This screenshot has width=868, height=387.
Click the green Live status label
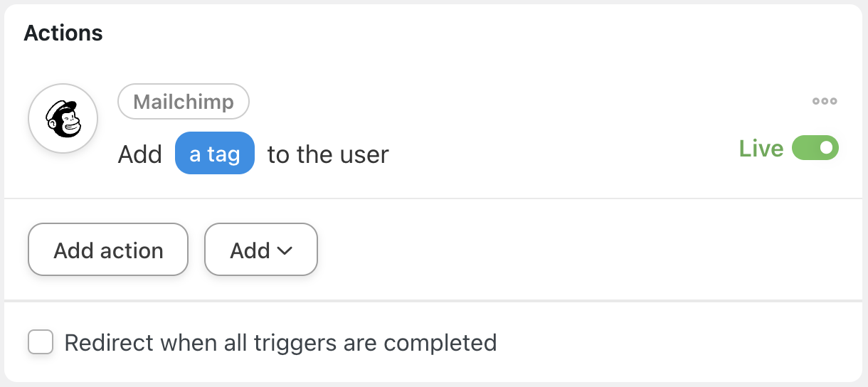coord(761,149)
